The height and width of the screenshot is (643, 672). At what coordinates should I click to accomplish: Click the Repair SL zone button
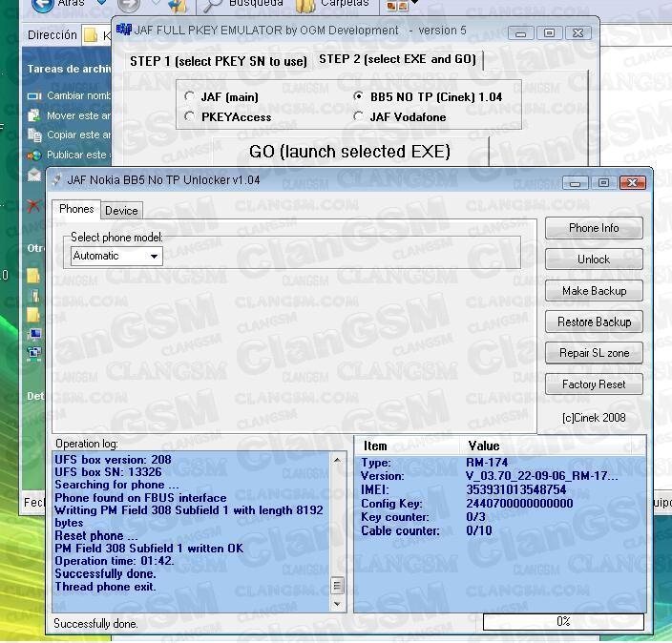click(x=594, y=353)
